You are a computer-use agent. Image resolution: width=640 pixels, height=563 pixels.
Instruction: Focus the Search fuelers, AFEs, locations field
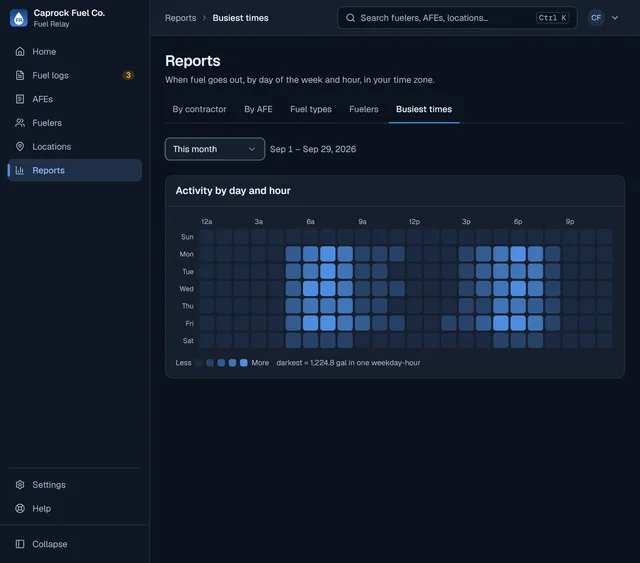pos(457,18)
